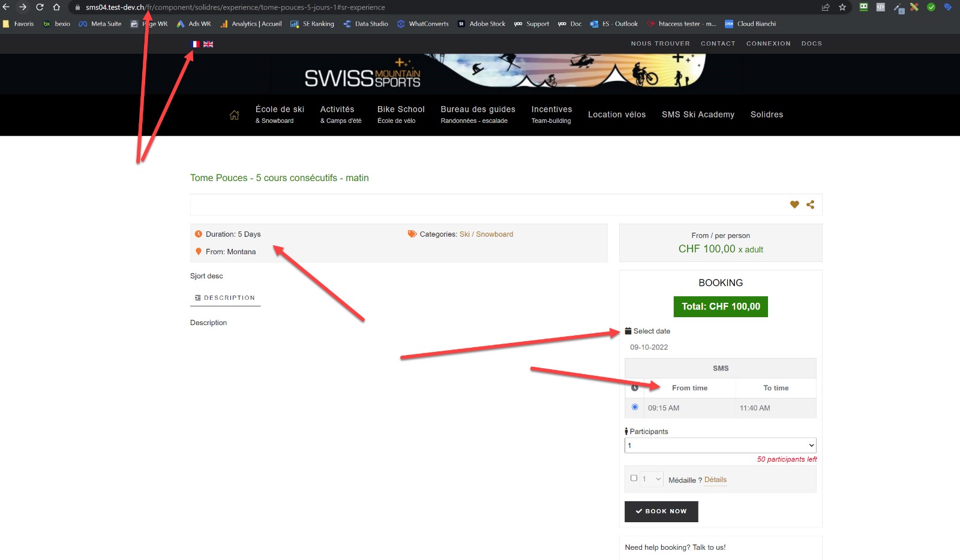
Task: Tick the Médaille option checkbox
Action: tap(634, 478)
